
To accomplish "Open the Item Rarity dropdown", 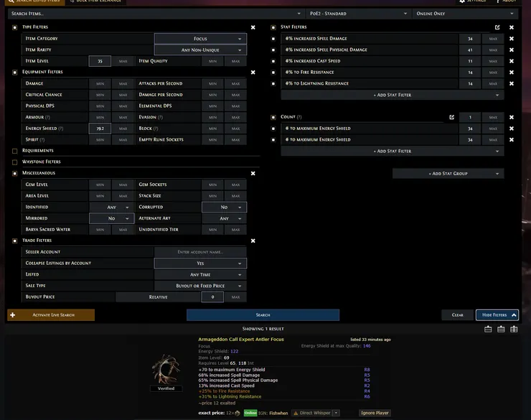I will click(x=200, y=50).
